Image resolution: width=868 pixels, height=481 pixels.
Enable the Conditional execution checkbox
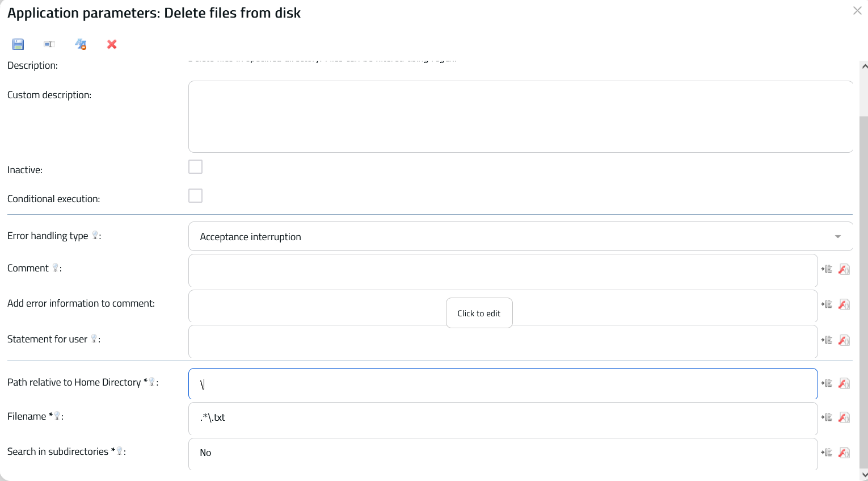195,195
